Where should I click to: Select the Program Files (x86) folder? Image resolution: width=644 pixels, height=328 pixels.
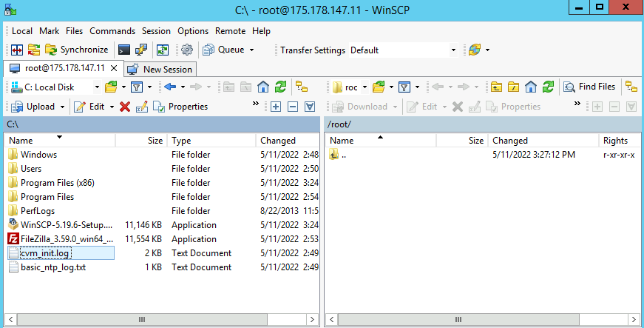tap(58, 183)
